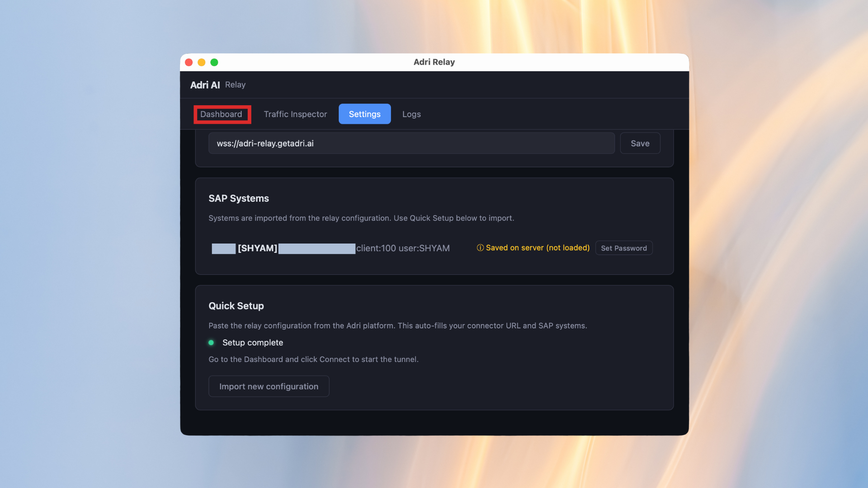Switch to the Dashboard tab
This screenshot has height=488, width=868.
pos(222,114)
